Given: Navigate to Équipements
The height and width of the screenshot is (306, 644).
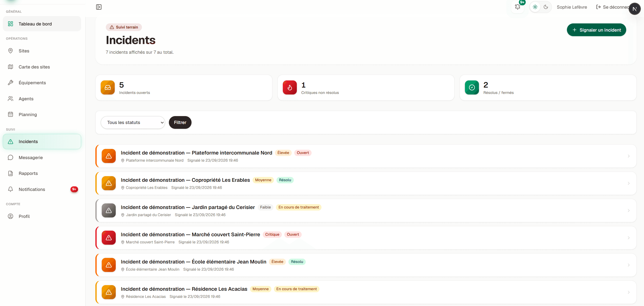Looking at the screenshot, I should pos(42,83).
